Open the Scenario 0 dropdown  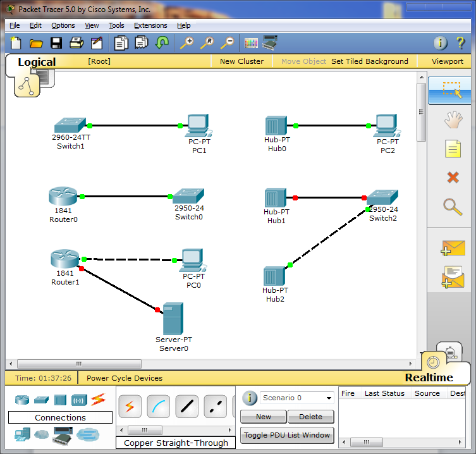coord(296,398)
